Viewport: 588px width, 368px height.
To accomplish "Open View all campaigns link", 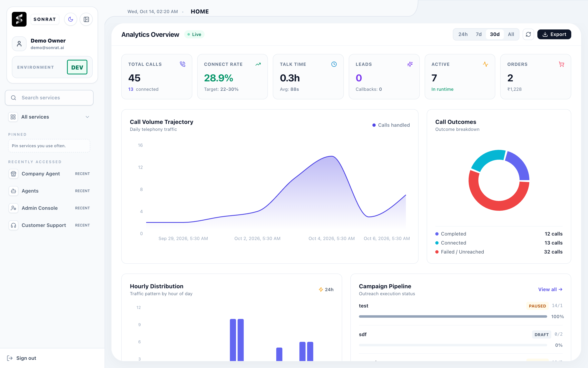I will tap(550, 289).
